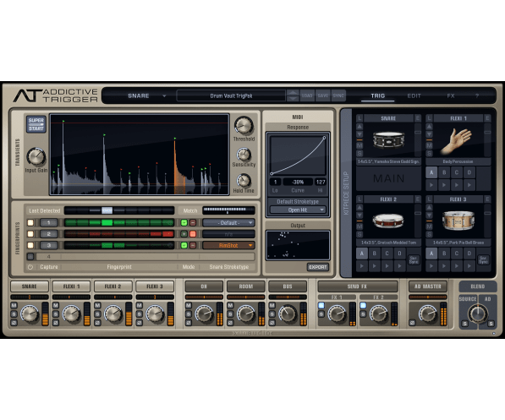Click the Load preset button

[307, 95]
